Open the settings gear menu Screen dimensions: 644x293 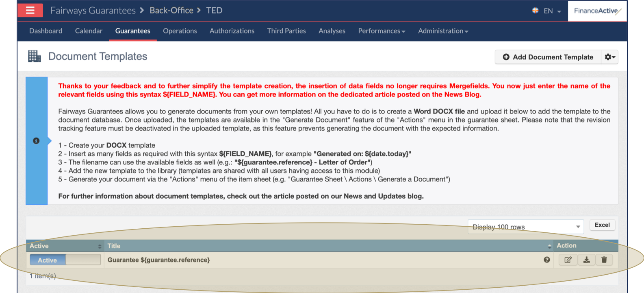pyautogui.click(x=609, y=57)
